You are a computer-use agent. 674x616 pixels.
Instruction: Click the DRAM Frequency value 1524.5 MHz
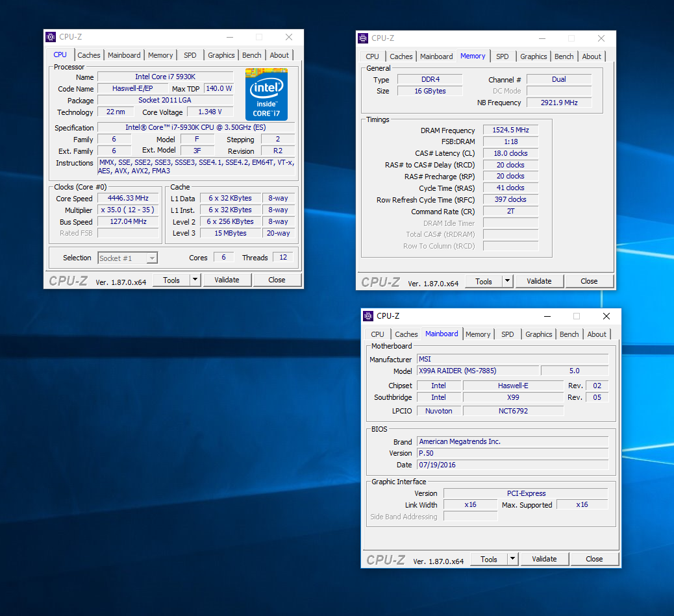click(510, 130)
